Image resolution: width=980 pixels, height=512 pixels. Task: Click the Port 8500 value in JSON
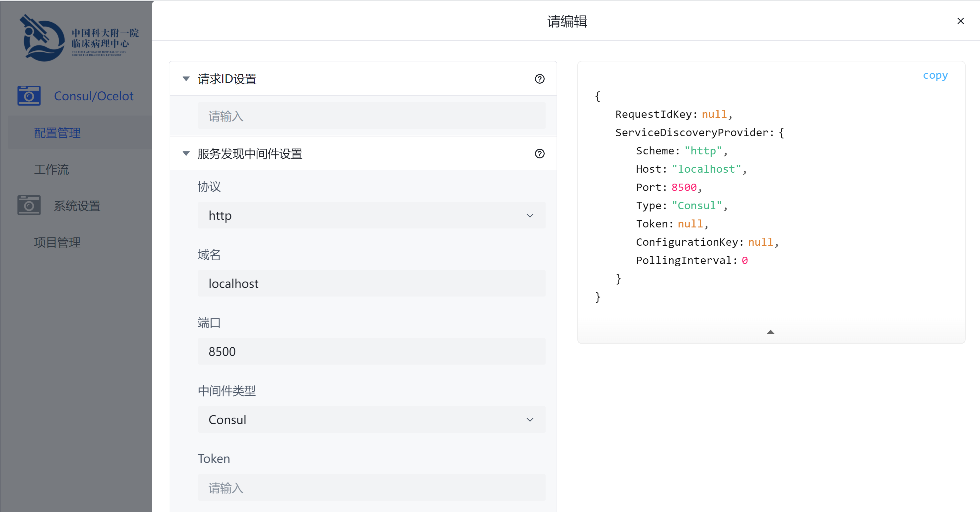click(684, 187)
